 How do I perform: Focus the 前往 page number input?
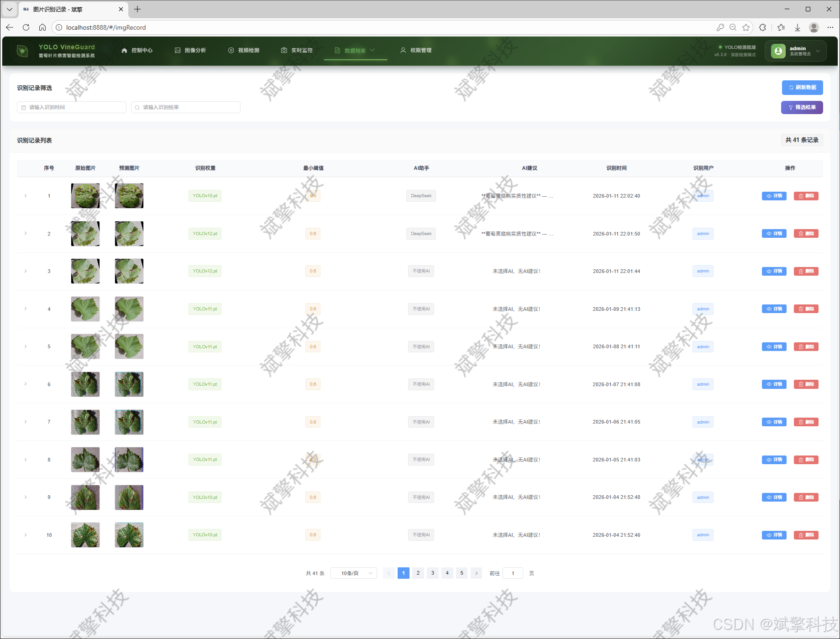513,573
